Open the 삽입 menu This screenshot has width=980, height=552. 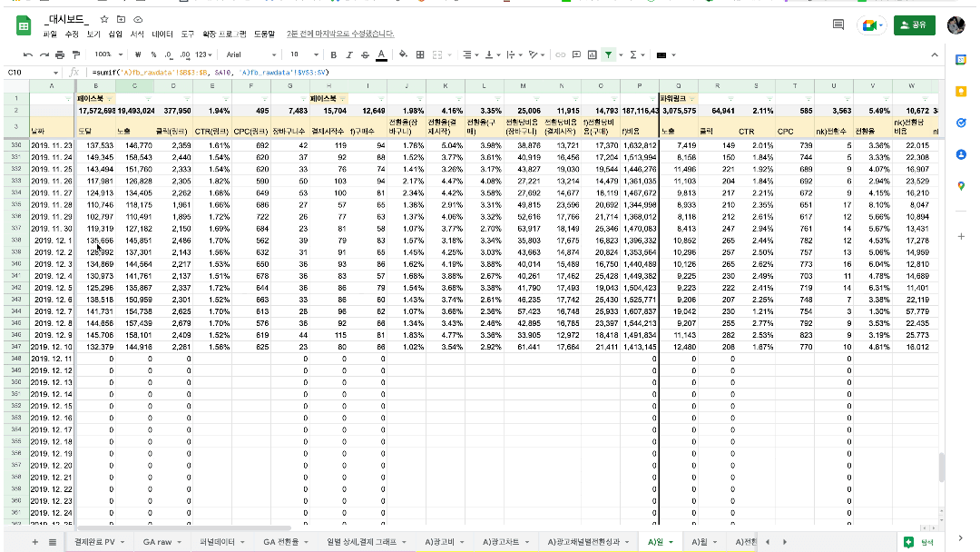click(115, 34)
